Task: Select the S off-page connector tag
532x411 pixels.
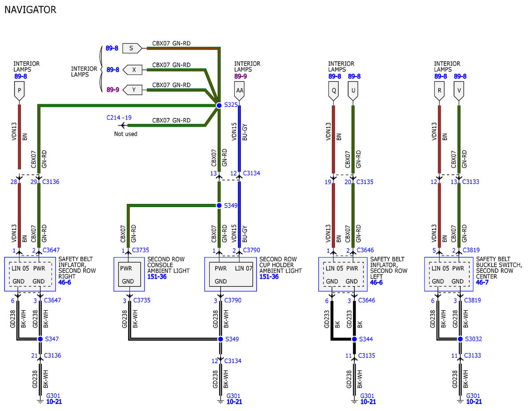Action: pos(132,48)
